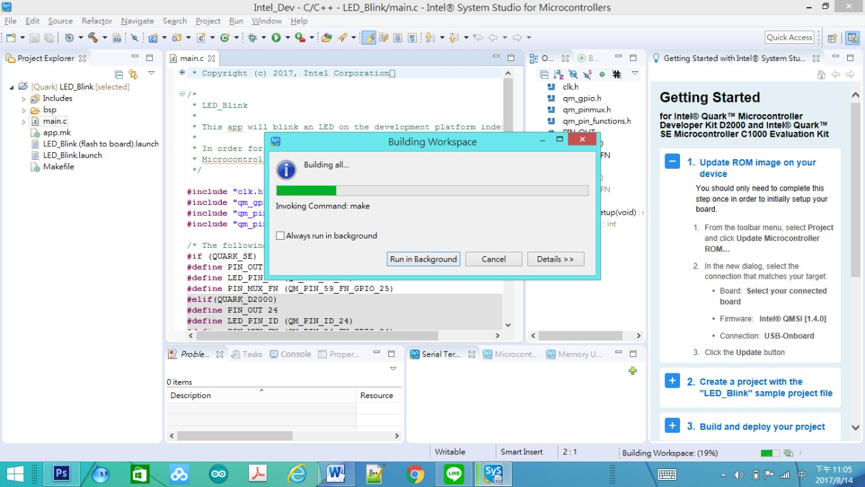Image resolution: width=865 pixels, height=487 pixels.
Task: Click Update ROM image on your device link
Action: pyautogui.click(x=757, y=168)
